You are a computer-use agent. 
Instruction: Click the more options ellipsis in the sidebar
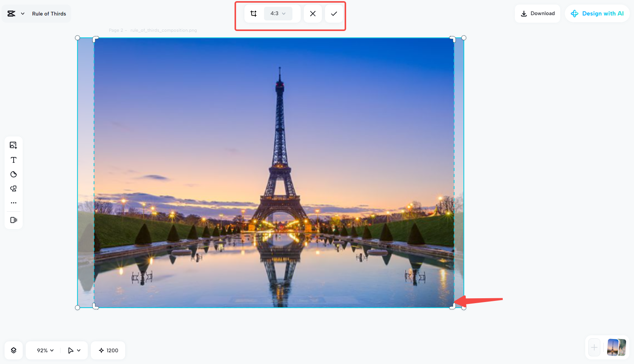tap(14, 203)
